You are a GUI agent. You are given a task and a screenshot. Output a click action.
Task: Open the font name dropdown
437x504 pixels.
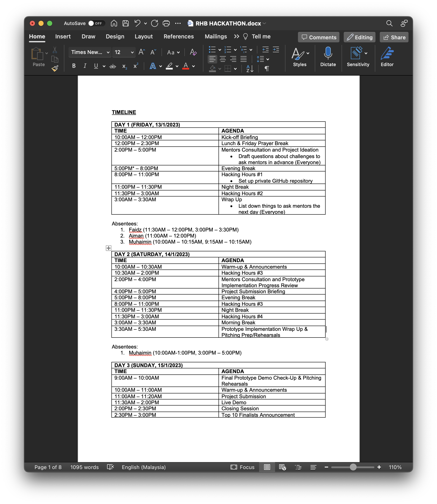click(108, 52)
